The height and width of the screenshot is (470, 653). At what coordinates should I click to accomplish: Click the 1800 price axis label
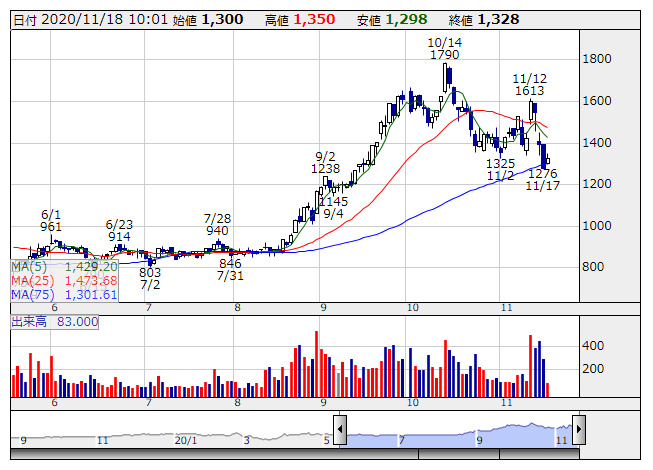point(597,59)
